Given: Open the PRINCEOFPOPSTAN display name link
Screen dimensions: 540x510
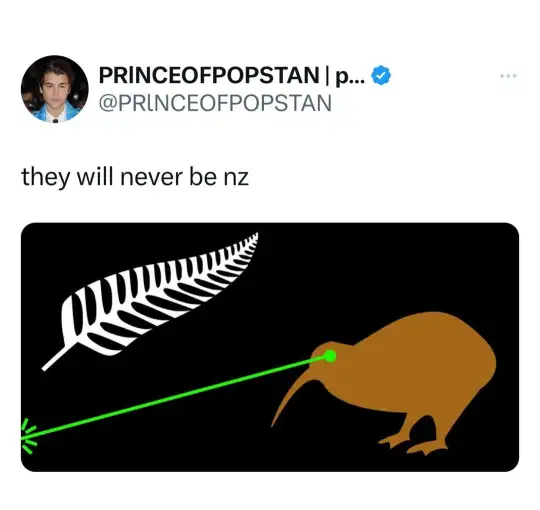Looking at the screenshot, I should pyautogui.click(x=209, y=75).
